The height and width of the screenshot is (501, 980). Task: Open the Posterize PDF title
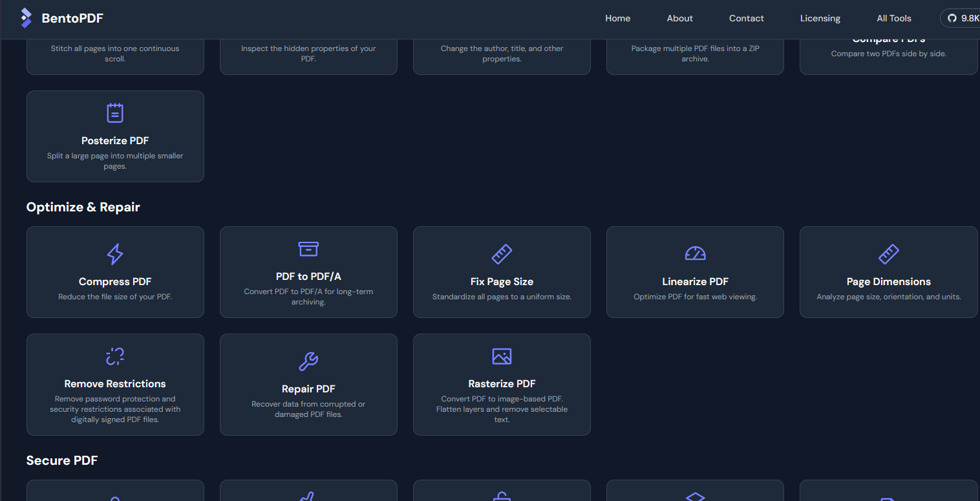(x=115, y=140)
